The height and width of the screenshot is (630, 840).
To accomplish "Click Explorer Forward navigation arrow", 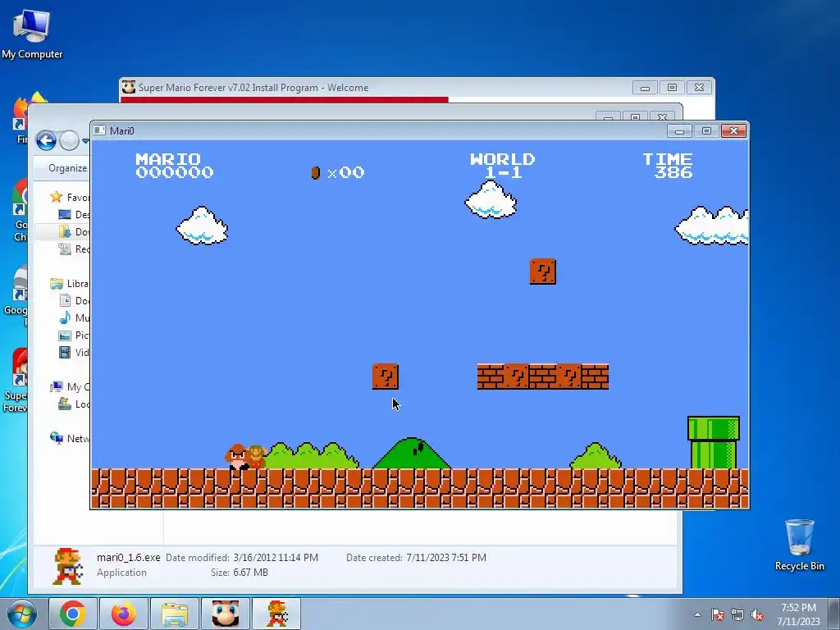I will click(69, 141).
